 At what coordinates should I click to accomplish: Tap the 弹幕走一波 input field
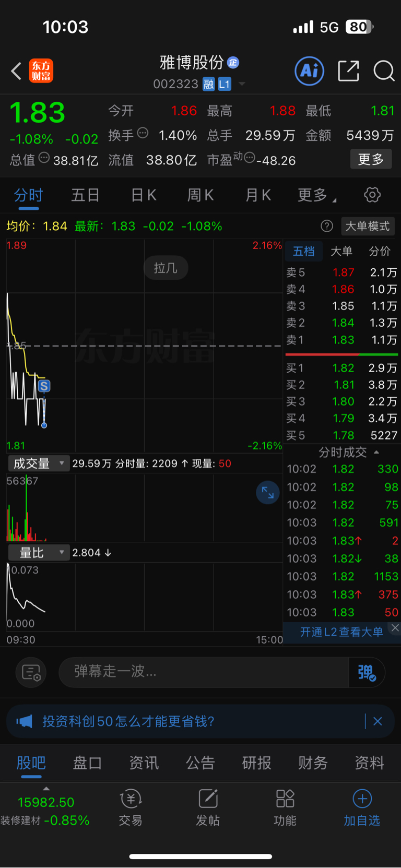tap(204, 672)
